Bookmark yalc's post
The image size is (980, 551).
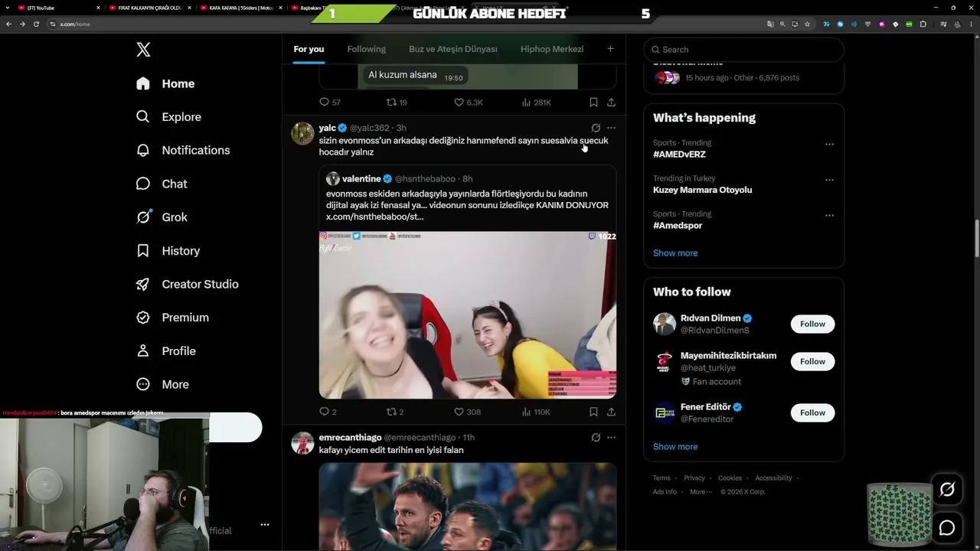pos(593,412)
